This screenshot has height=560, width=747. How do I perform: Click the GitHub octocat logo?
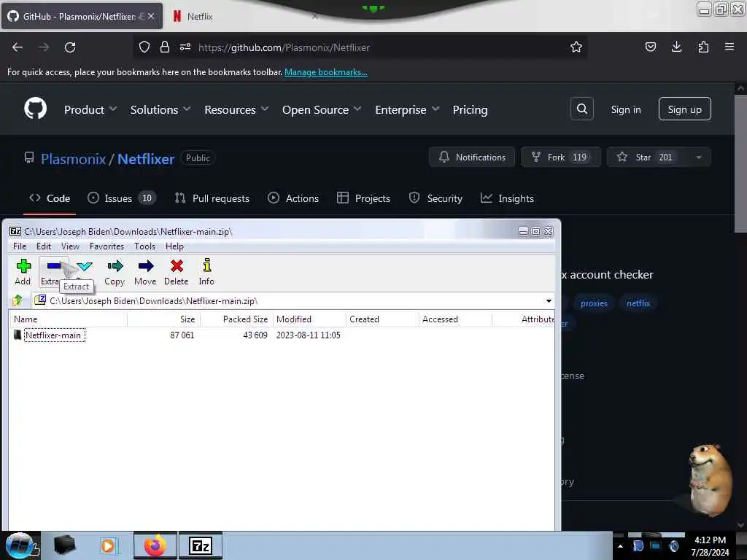(36, 109)
